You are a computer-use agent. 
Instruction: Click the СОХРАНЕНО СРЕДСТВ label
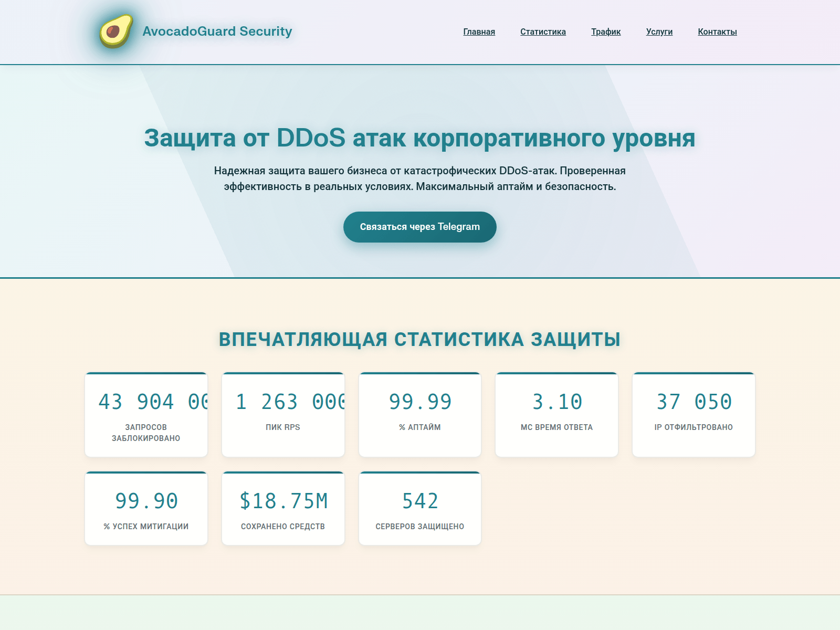coord(283,527)
